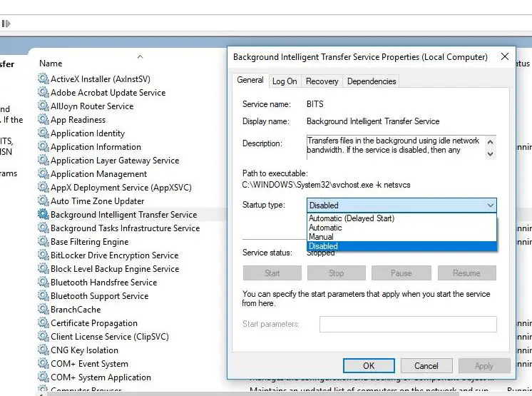Switch to the Log On tab

(285, 81)
